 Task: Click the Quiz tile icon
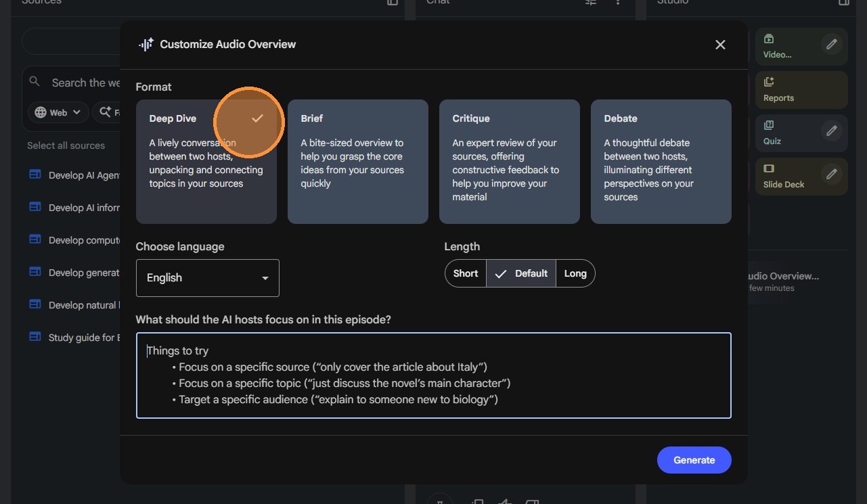769,125
